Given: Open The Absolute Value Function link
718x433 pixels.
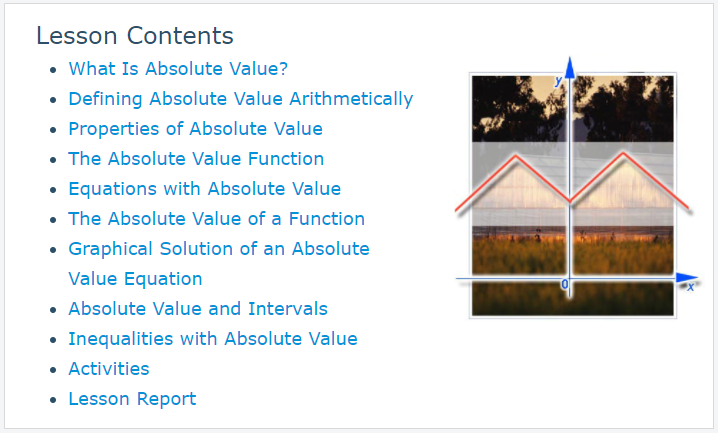Looking at the screenshot, I should [x=196, y=159].
